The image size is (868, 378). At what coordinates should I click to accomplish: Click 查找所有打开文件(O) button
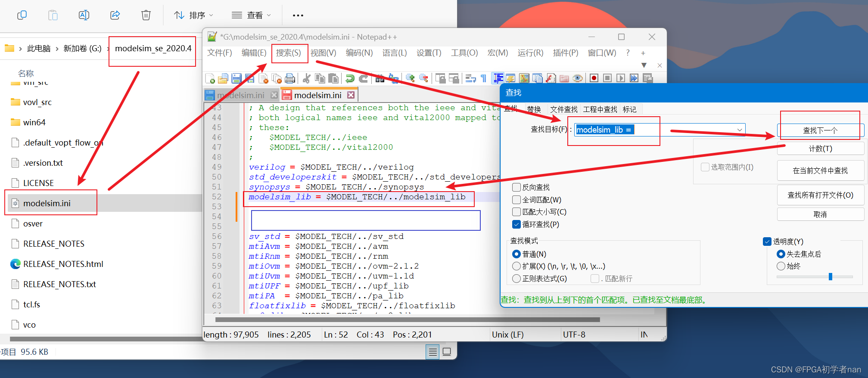820,195
